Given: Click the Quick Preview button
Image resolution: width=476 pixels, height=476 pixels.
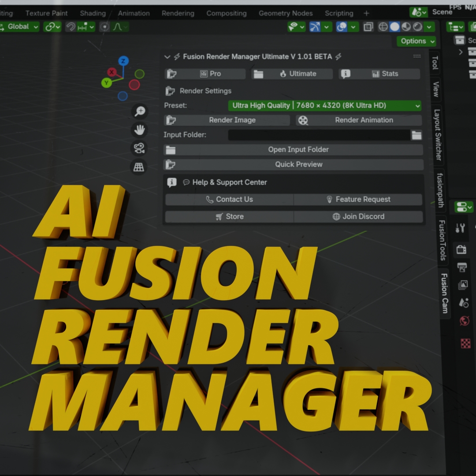Looking at the screenshot, I should pos(294,164).
